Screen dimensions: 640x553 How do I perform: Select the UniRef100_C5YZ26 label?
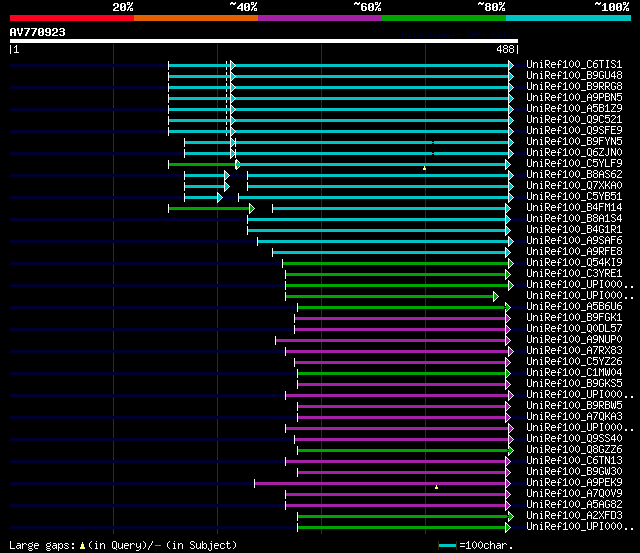click(574, 362)
